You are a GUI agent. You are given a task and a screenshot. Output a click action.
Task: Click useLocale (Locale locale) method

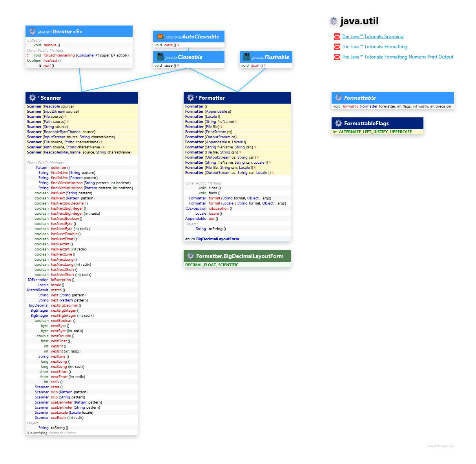pyautogui.click(x=72, y=413)
